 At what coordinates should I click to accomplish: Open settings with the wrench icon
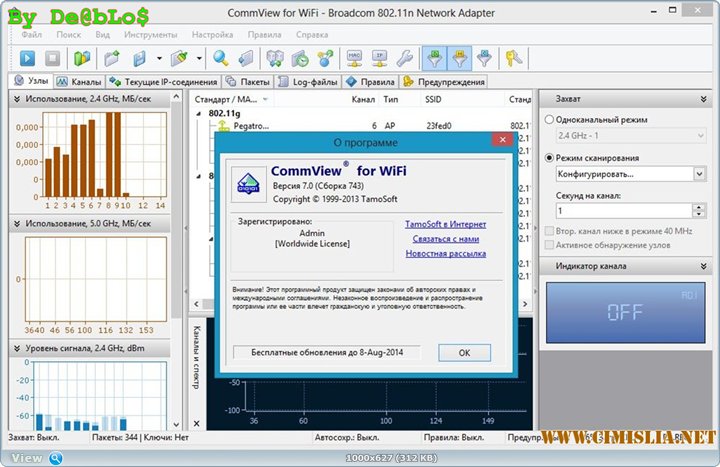pos(405,58)
